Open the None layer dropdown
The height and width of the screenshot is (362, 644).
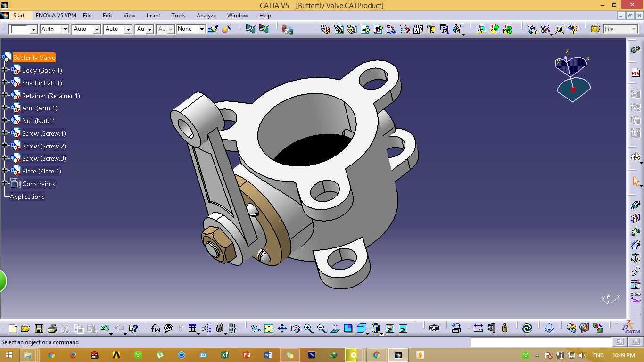201,29
